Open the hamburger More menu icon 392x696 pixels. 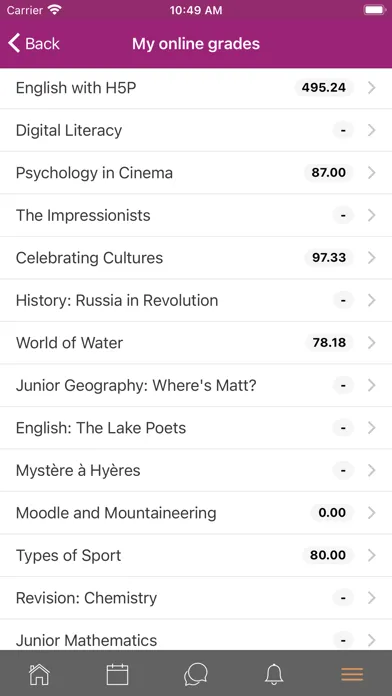(x=352, y=675)
